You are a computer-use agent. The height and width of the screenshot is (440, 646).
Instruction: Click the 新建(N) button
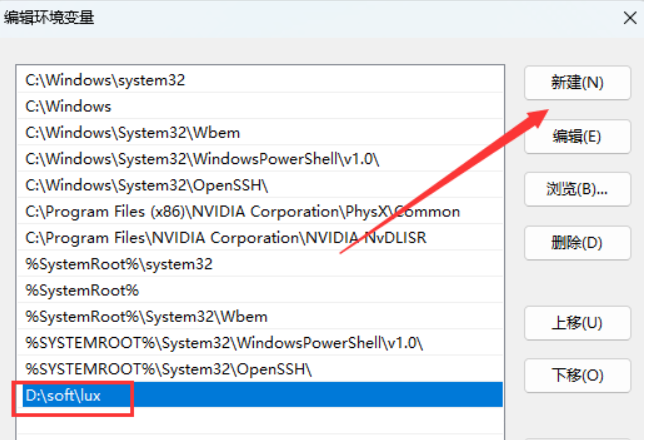click(577, 83)
